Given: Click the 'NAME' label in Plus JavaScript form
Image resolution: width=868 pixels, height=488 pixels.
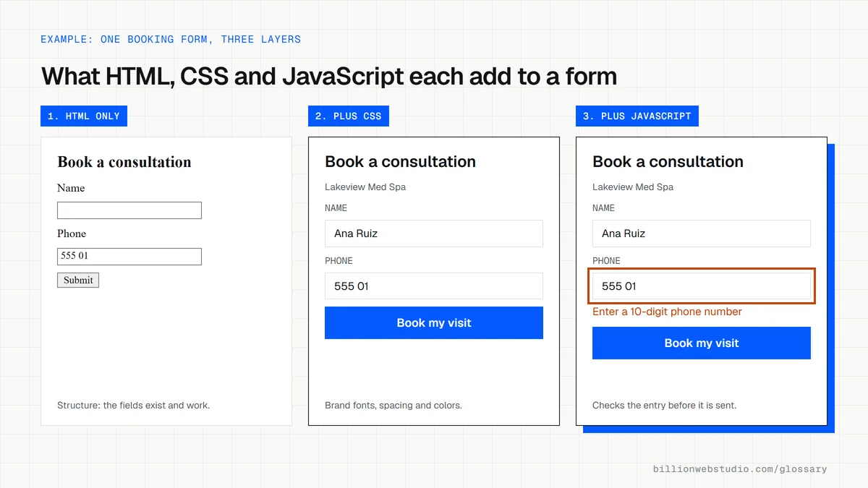Looking at the screenshot, I should click(604, 208).
